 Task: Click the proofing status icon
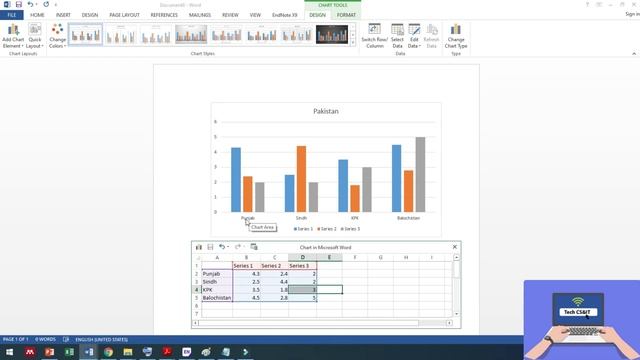[x=66, y=340]
